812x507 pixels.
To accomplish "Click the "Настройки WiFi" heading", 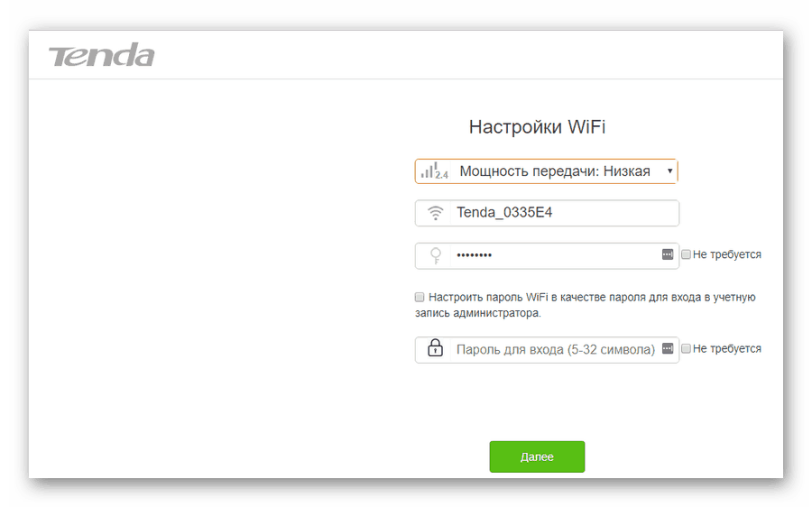I will tap(537, 127).
